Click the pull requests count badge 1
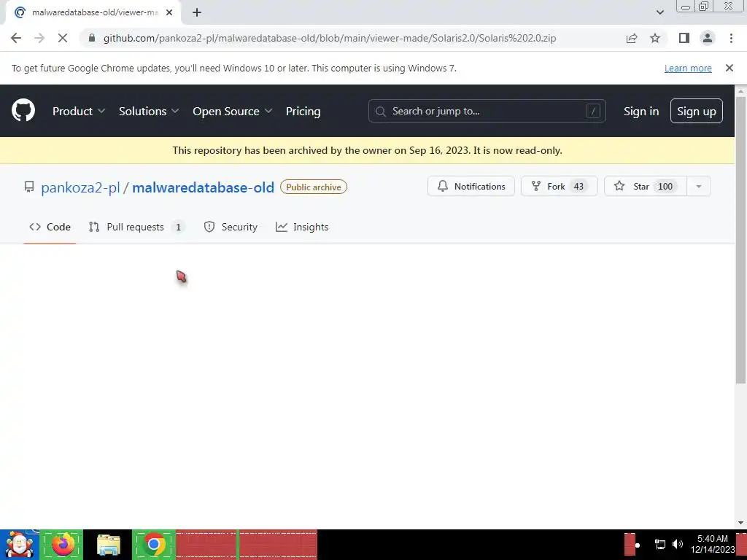Image resolution: width=747 pixels, height=560 pixels. pos(178,227)
